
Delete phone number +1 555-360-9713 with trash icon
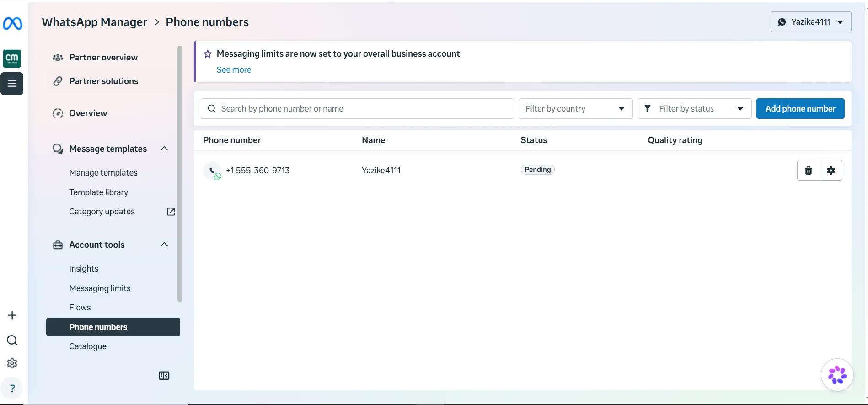point(809,171)
